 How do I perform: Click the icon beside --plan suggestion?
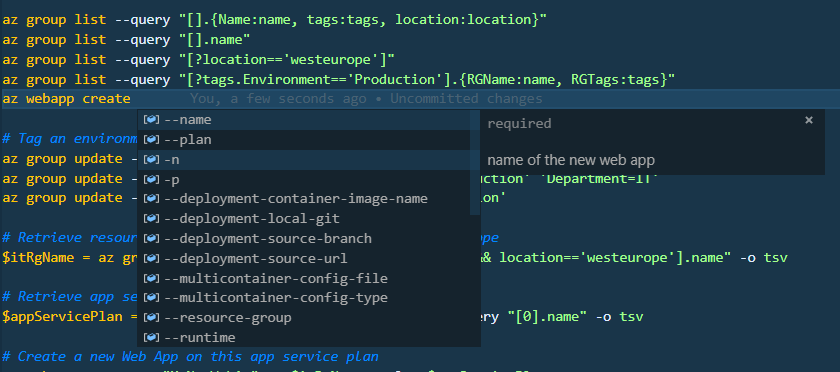click(152, 140)
